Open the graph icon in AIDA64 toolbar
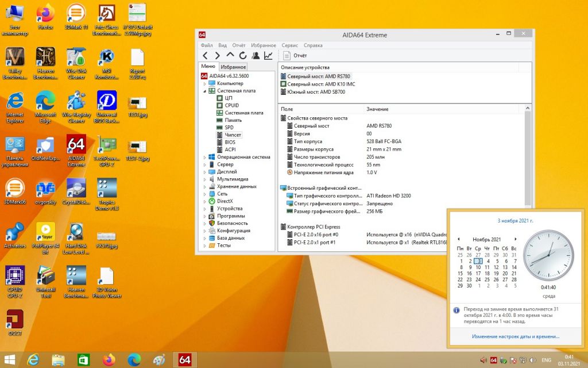 (269, 56)
